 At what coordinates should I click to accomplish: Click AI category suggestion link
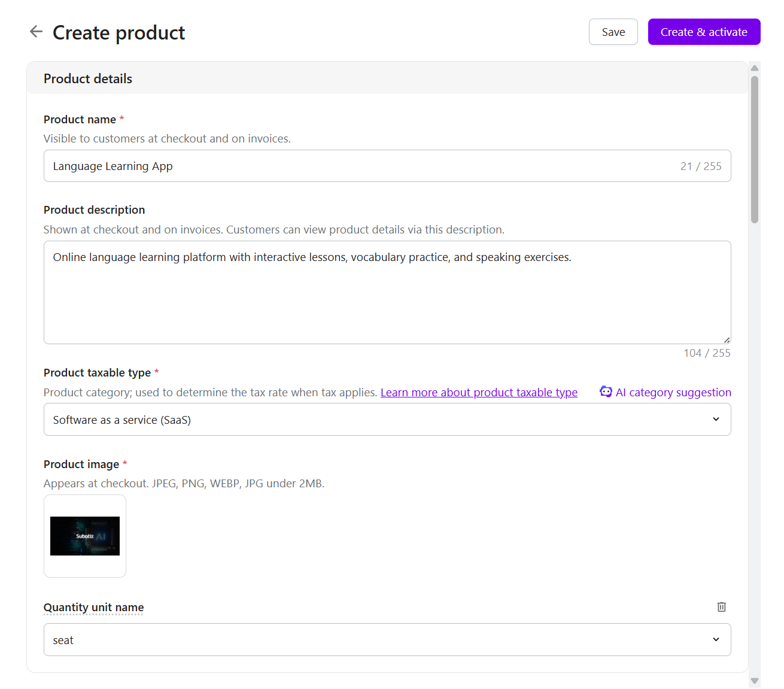(673, 393)
